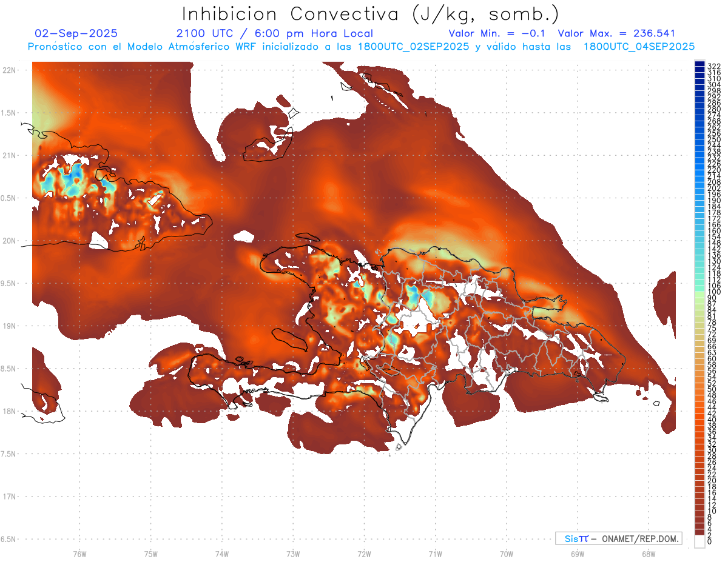Click the '21N' latitude label

[8, 156]
